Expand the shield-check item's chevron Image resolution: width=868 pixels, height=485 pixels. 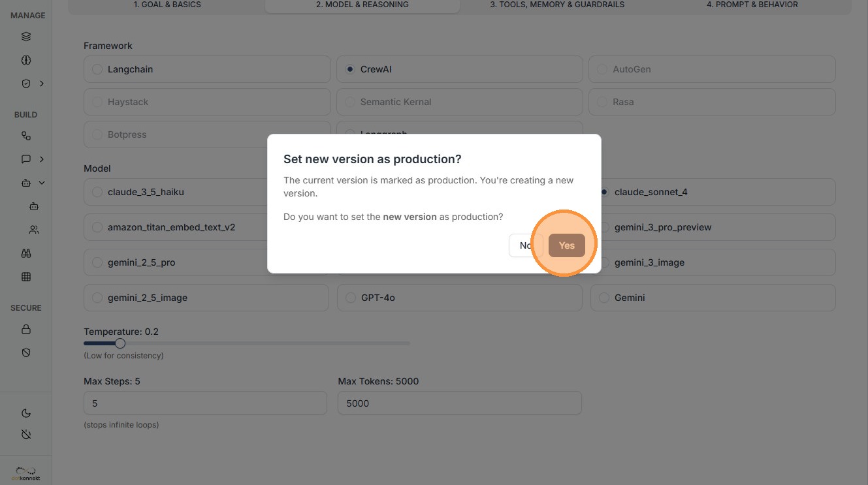tap(42, 84)
